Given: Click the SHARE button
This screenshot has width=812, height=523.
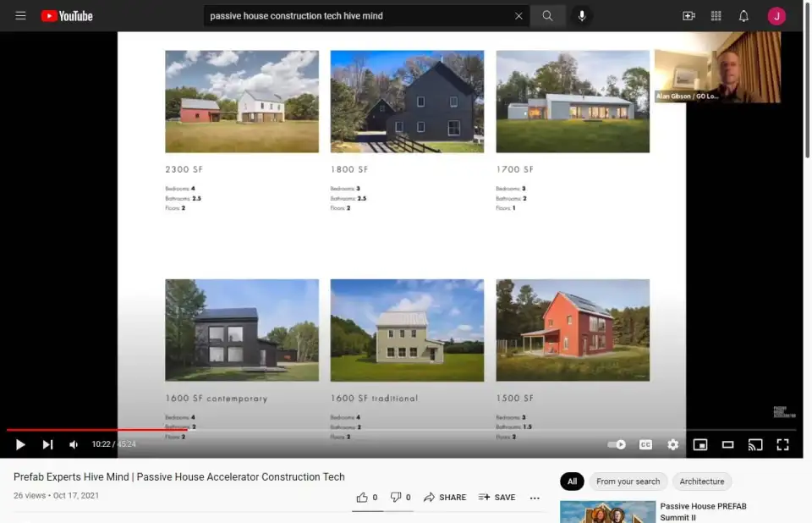Looking at the screenshot, I should [x=445, y=498].
